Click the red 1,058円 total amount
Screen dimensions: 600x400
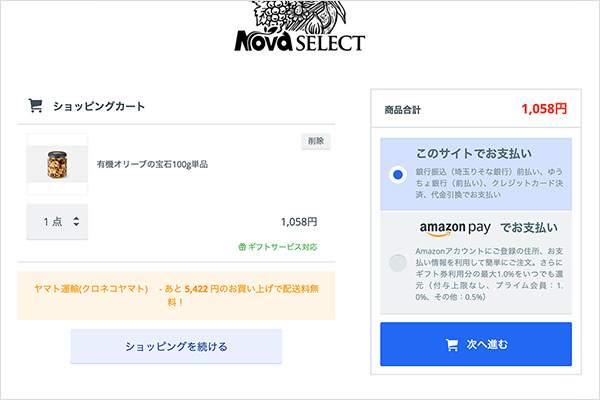[x=543, y=108]
